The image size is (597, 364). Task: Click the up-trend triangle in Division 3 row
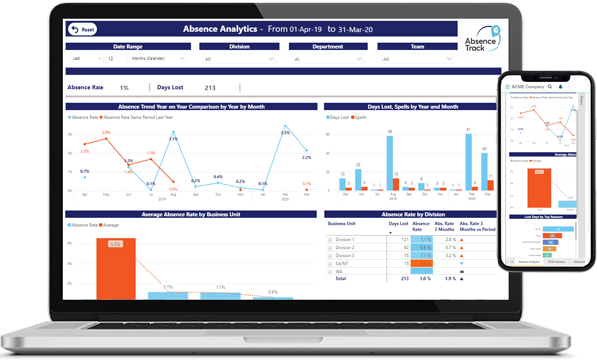pos(461,256)
